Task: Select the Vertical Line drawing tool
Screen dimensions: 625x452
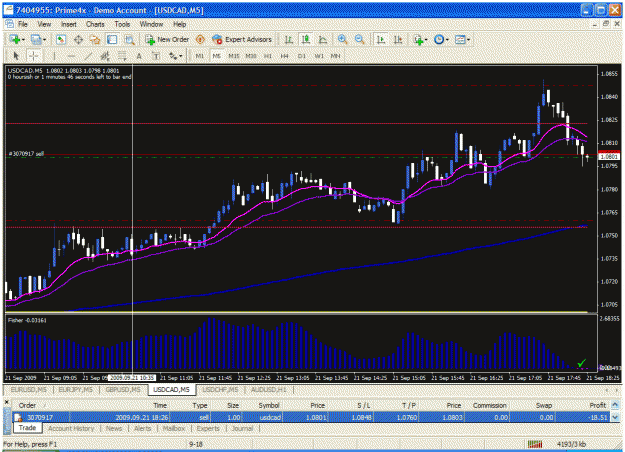Action: click(54, 56)
